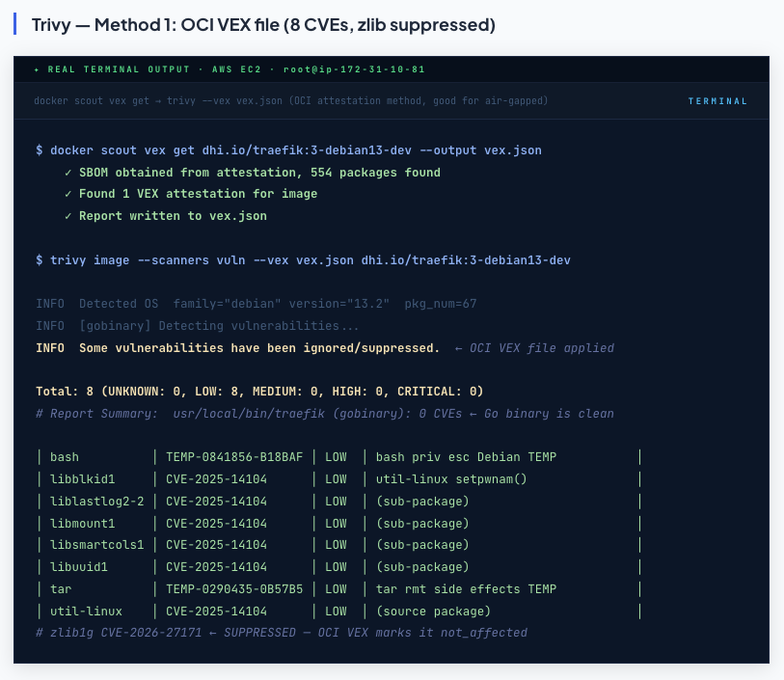The image size is (784, 680).
Task: Click the "$ trivy image --scanners vuln" command
Action: (303, 260)
